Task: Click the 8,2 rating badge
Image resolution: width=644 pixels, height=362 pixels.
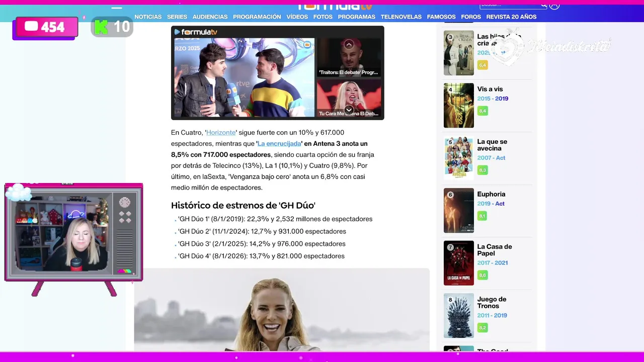Action: (482, 328)
